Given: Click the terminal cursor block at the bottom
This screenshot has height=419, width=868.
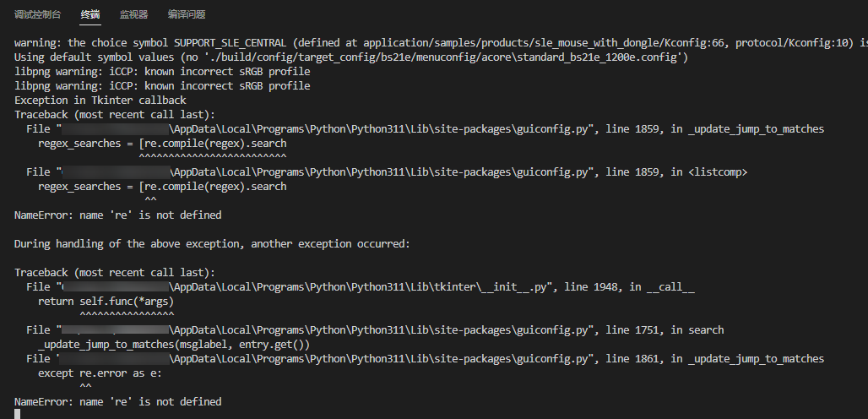Looking at the screenshot, I should pos(18,414).
